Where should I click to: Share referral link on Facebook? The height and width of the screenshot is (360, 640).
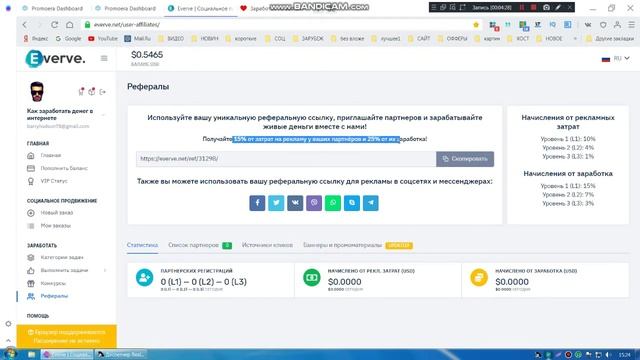pyautogui.click(x=257, y=203)
